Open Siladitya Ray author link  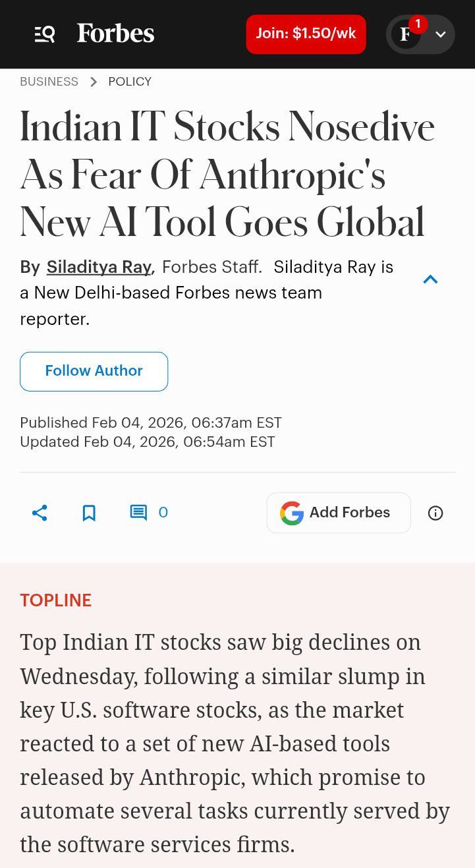coord(99,267)
